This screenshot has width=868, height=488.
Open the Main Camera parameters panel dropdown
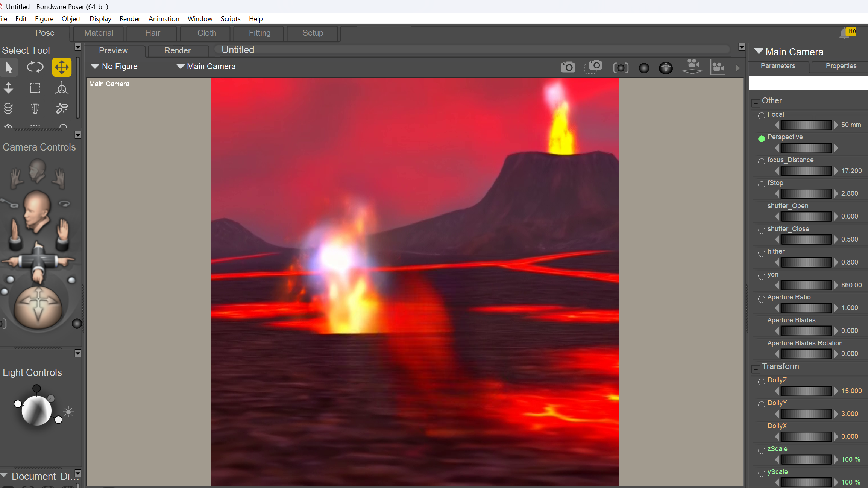[x=758, y=51]
